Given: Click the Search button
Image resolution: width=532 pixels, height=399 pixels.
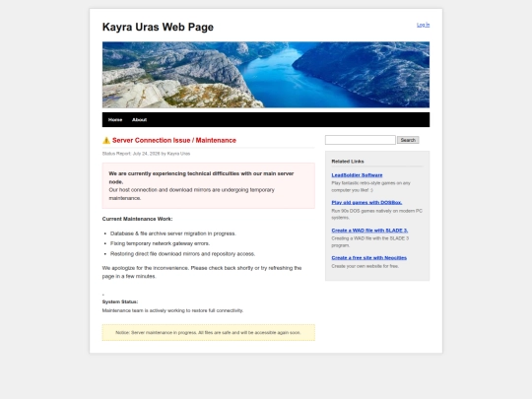Looking at the screenshot, I should pos(408,140).
